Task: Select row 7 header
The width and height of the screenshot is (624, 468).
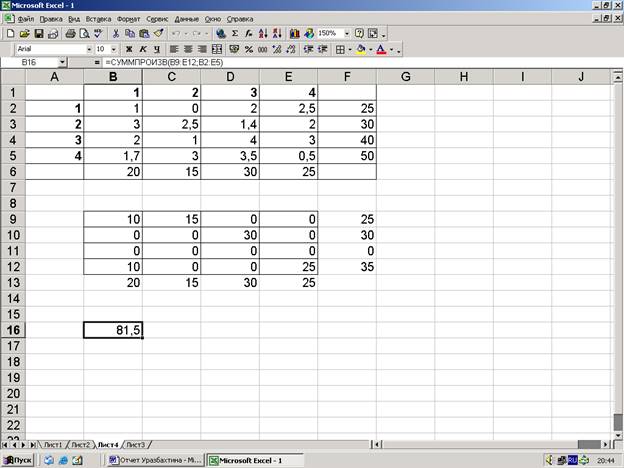Action: tap(13, 187)
